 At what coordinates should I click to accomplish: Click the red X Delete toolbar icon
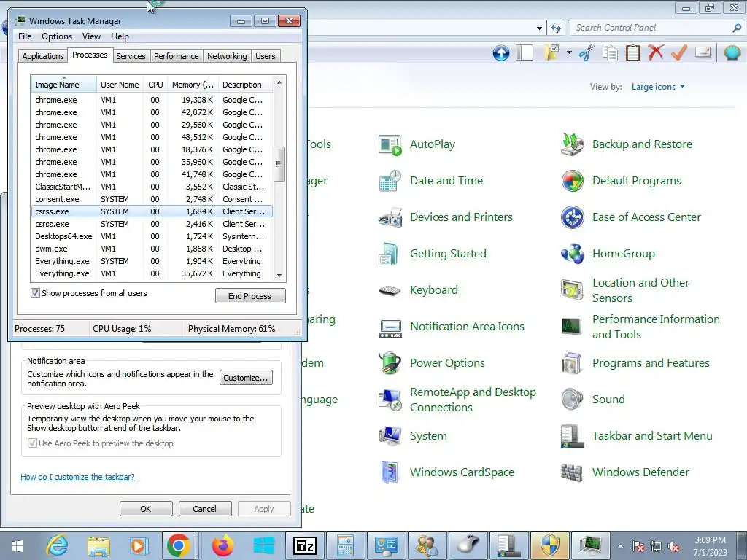(x=656, y=52)
